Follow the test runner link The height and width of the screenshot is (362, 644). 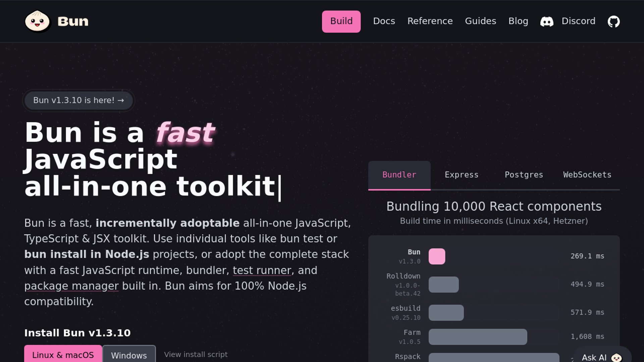pos(262,270)
